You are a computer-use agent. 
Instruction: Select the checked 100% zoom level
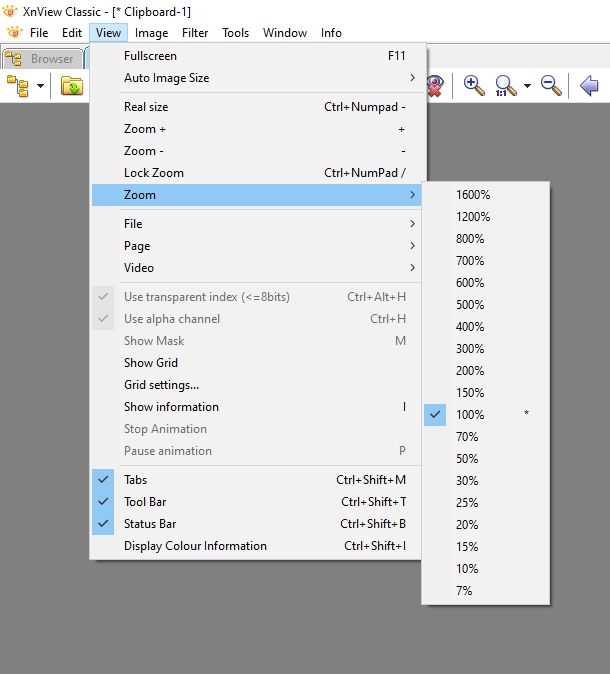486,415
